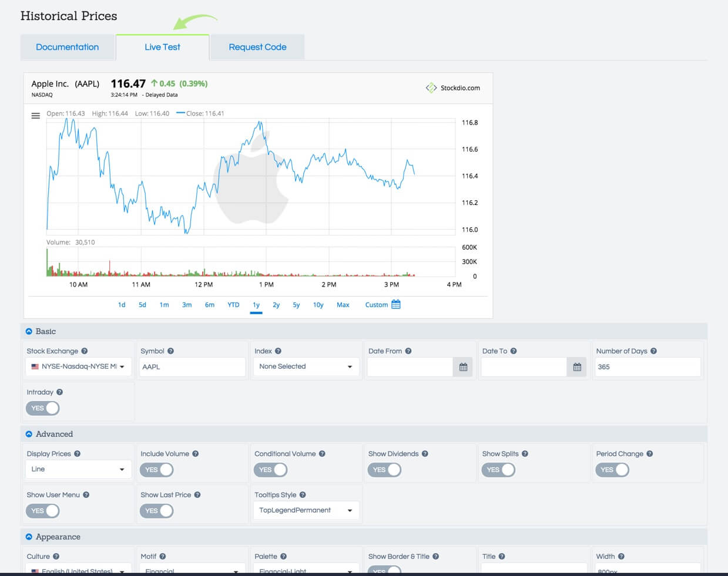Show help icon next to Palette
Screen dimensions: 728x576
(283, 557)
